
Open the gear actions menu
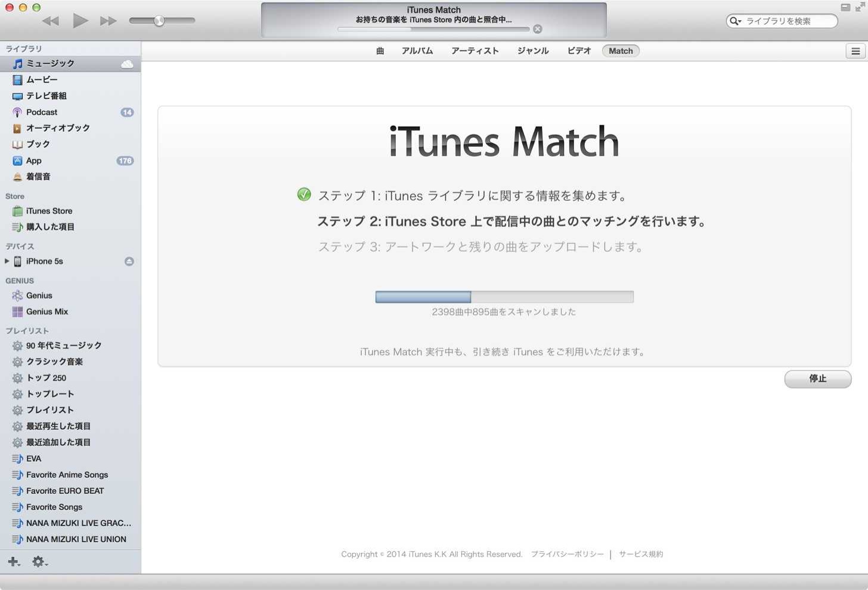[40, 561]
